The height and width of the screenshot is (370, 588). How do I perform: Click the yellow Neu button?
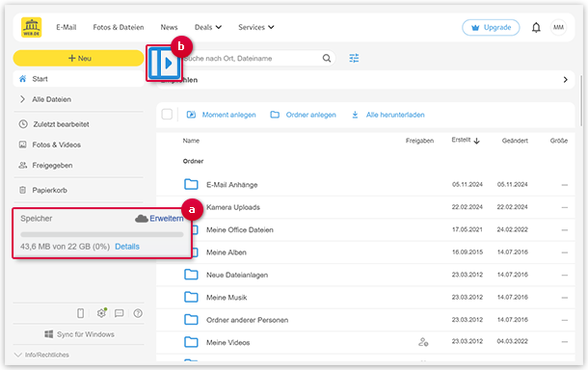(x=78, y=58)
